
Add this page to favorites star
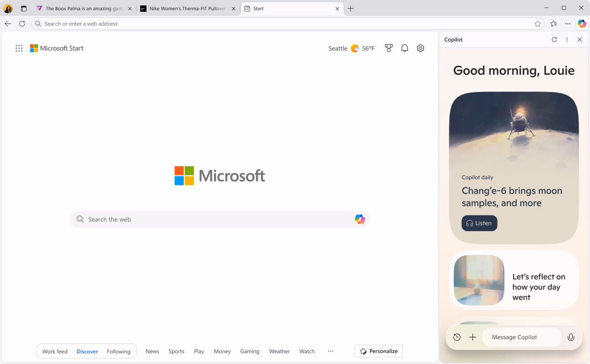point(538,23)
